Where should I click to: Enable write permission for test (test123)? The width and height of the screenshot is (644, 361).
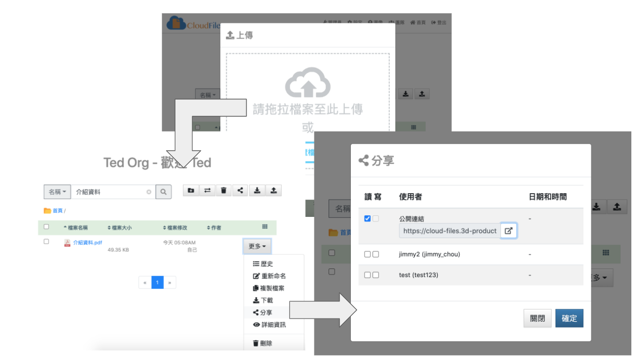(x=376, y=275)
